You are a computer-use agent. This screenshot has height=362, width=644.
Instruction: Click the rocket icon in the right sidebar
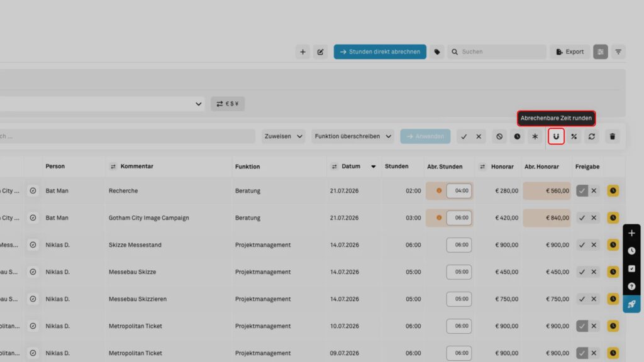tap(631, 304)
